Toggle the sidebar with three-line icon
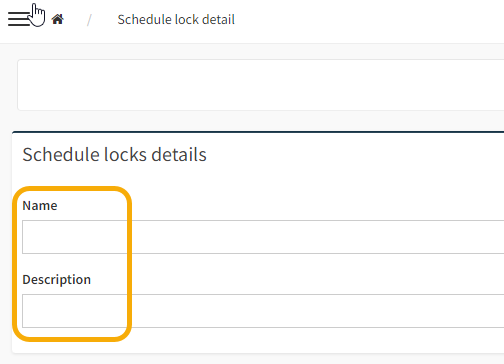The width and height of the screenshot is (504, 364). (19, 19)
